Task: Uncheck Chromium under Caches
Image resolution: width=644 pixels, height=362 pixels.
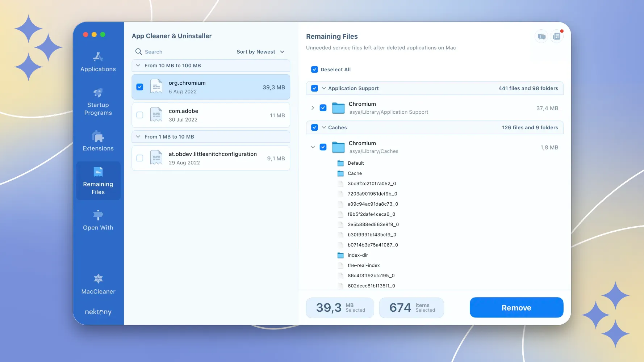Action: [x=323, y=147]
